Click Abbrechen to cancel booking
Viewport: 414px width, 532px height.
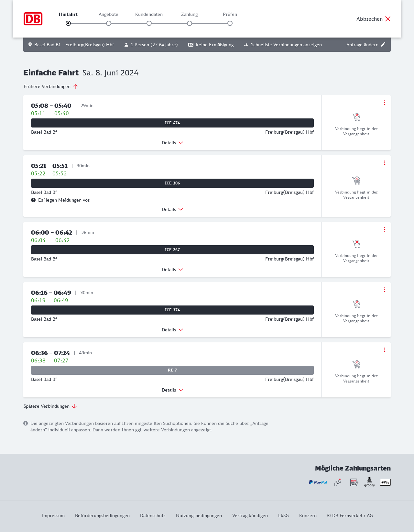[x=374, y=19]
